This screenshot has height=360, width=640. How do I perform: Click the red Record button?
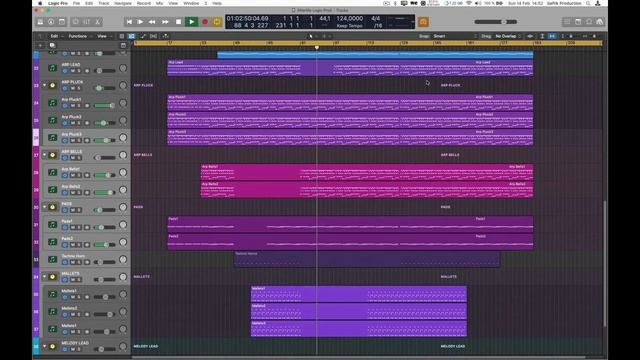(x=205, y=22)
